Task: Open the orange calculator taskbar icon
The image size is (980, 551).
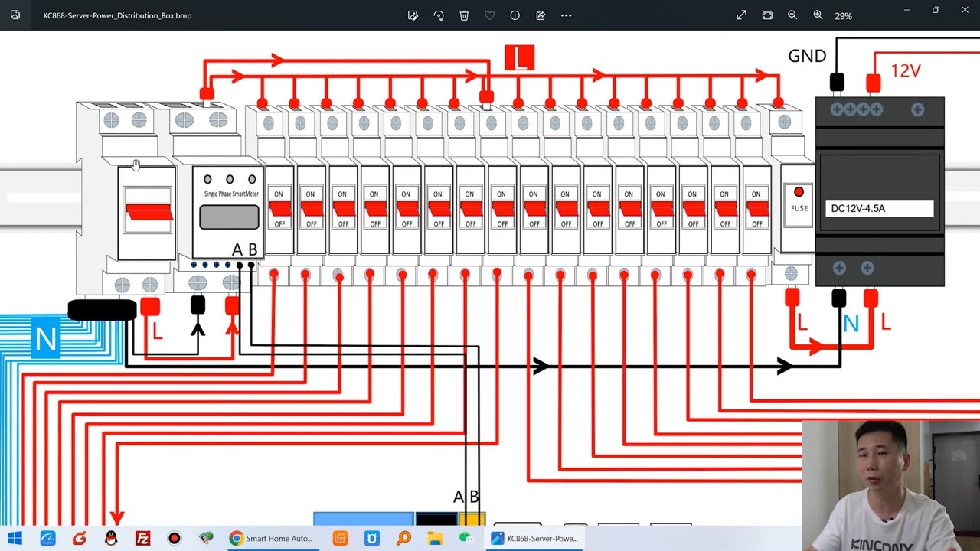Action: pyautogui.click(x=340, y=538)
